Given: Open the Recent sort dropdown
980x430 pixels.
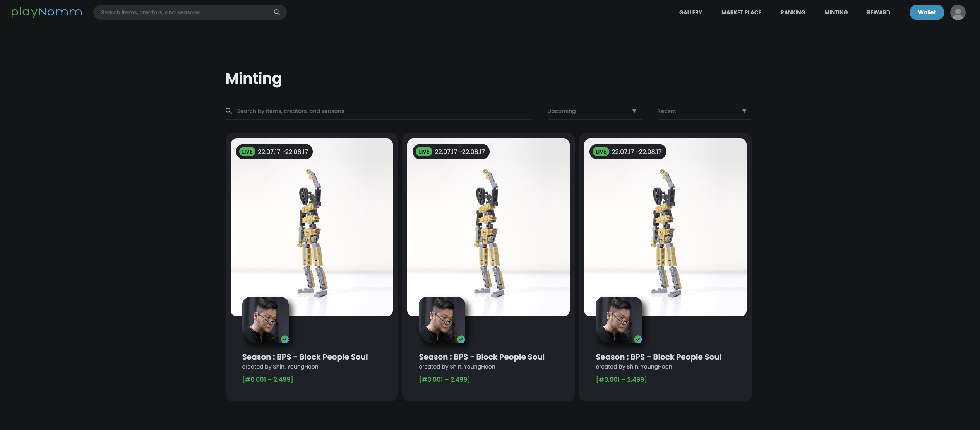Looking at the screenshot, I should pyautogui.click(x=704, y=111).
